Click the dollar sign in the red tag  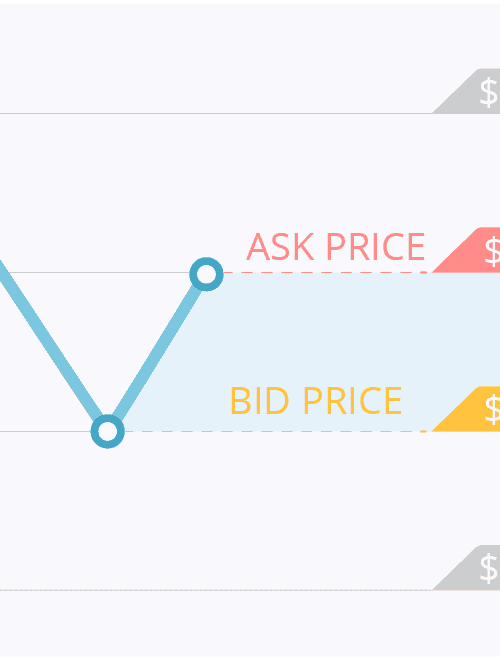click(492, 252)
